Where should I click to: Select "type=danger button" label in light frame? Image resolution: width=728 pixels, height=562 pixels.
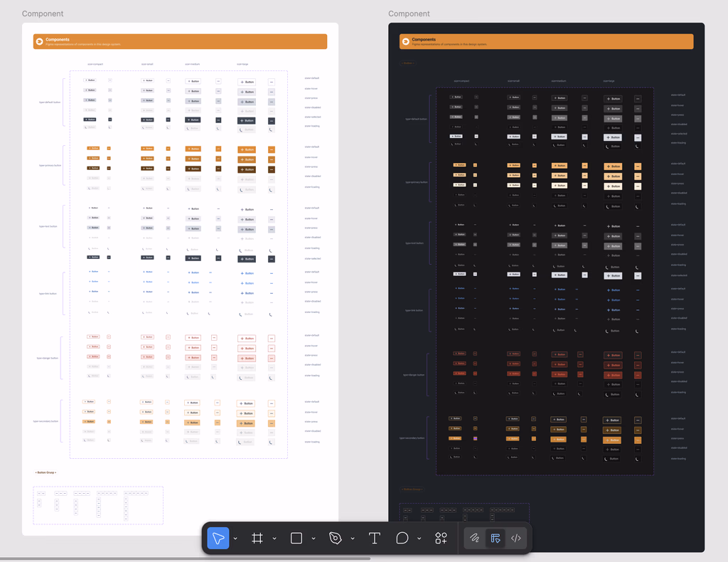tap(48, 358)
